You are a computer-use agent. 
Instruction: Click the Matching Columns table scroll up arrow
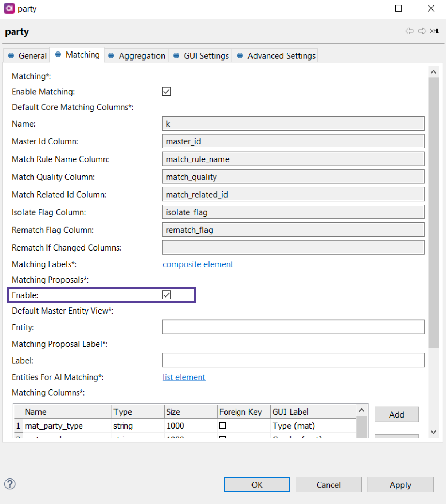click(361, 410)
